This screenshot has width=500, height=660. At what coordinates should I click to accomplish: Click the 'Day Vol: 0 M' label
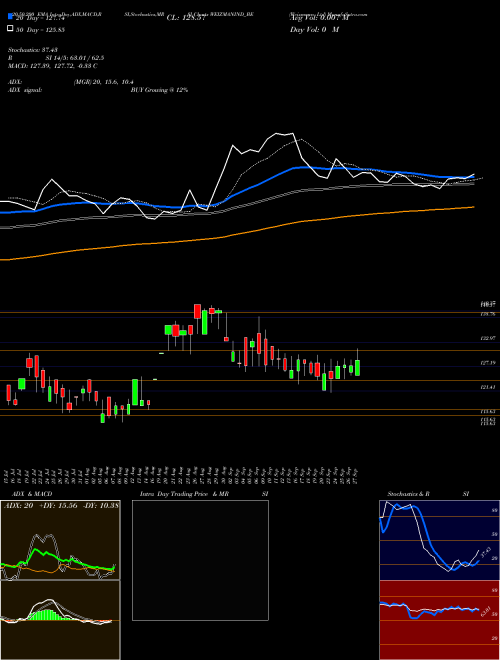click(314, 29)
